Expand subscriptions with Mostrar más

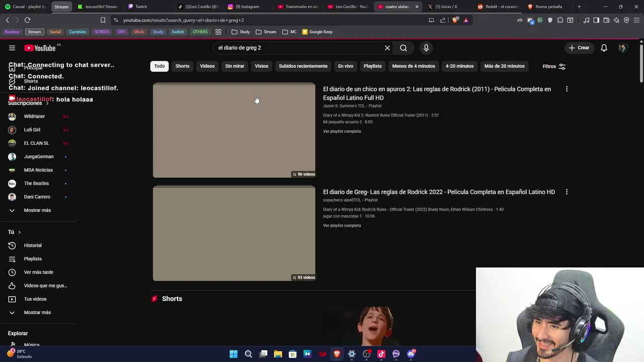(x=38, y=210)
